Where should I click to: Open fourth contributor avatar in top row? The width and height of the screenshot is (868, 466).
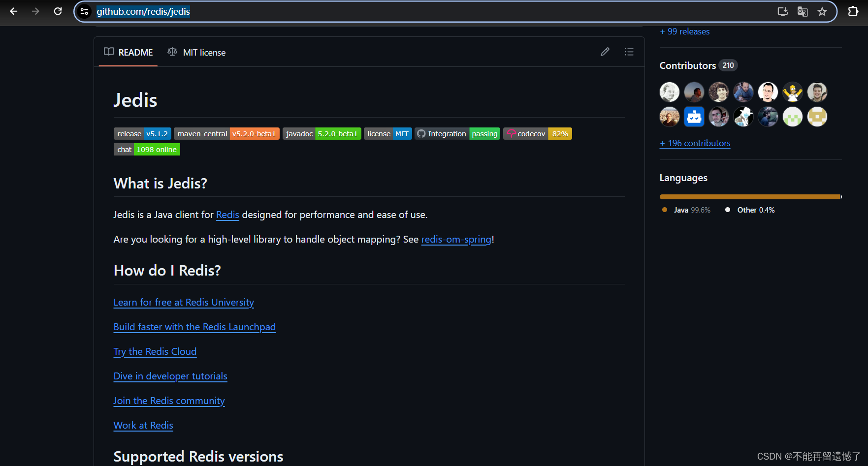tap(743, 92)
